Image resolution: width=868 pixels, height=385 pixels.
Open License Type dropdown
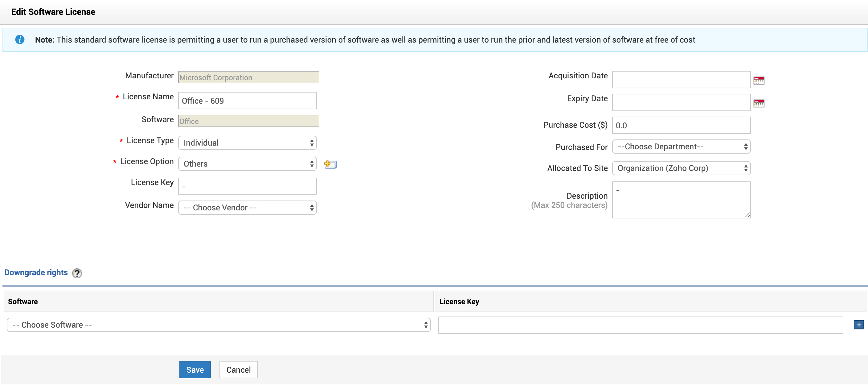coord(247,143)
